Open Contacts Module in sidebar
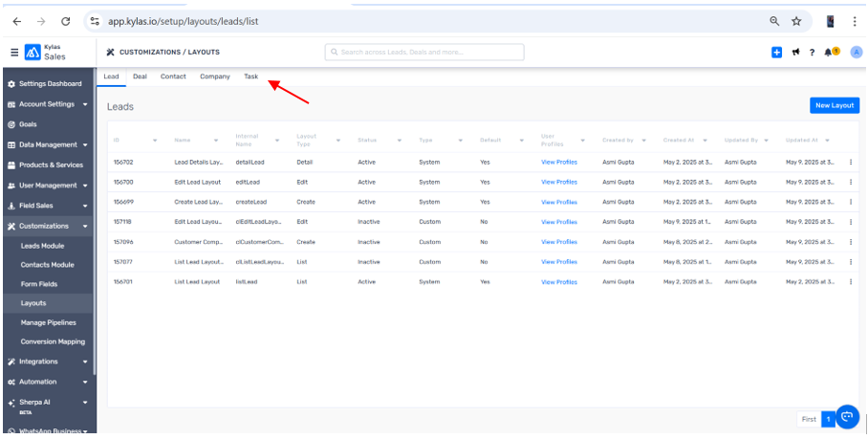Viewport: 868px width, 439px height. pos(48,265)
